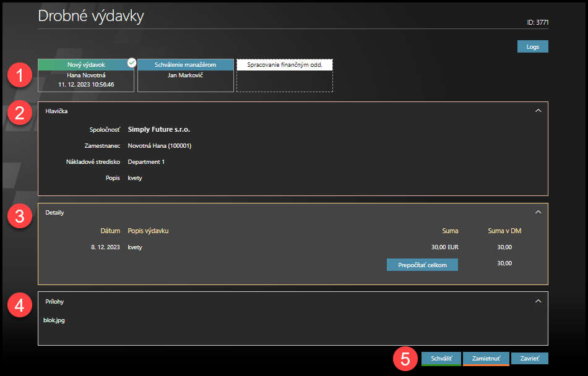
Task: Open the Logs view
Action: [532, 46]
